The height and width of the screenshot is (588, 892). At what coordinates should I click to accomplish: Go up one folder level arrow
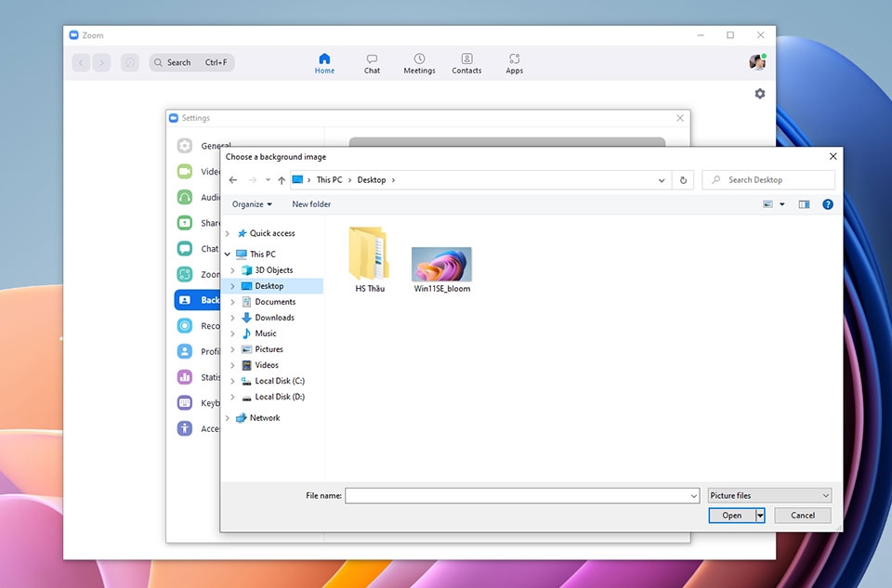pos(282,179)
